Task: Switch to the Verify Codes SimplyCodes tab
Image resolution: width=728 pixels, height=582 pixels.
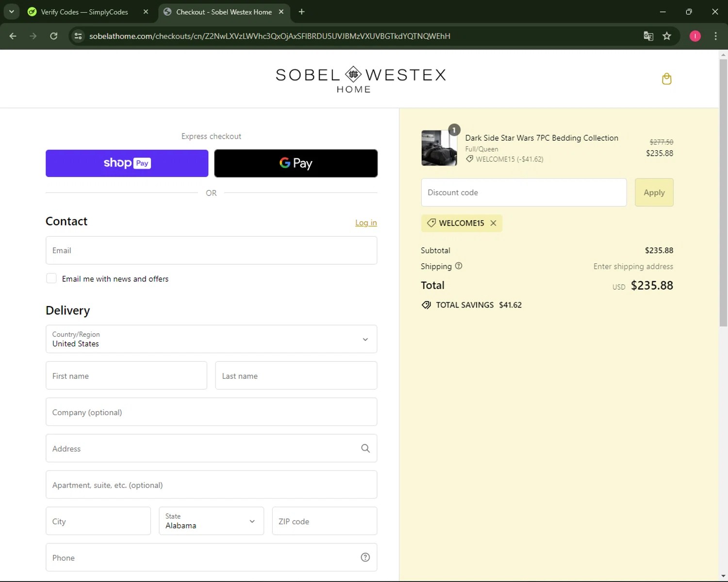Action: [84, 12]
